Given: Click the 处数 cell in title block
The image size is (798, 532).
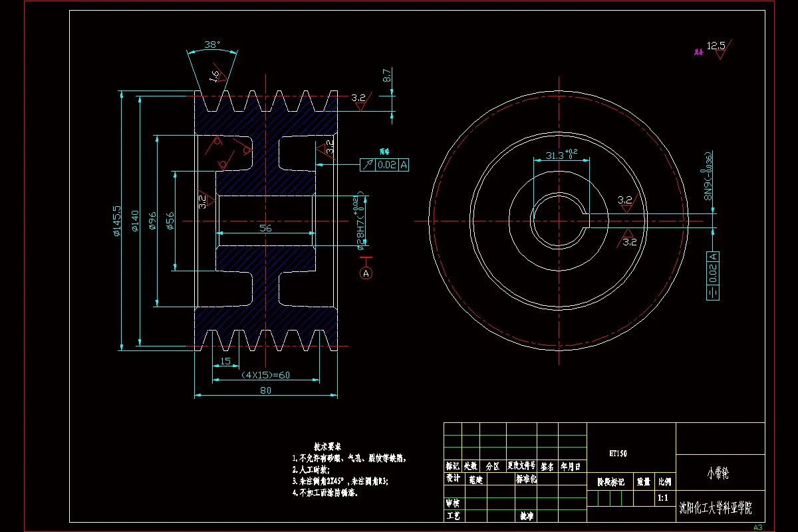Looking at the screenshot, I should pyautogui.click(x=470, y=466).
